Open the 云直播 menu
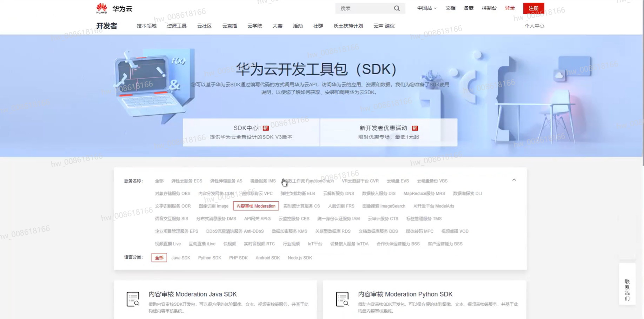The image size is (644, 319). click(x=230, y=26)
